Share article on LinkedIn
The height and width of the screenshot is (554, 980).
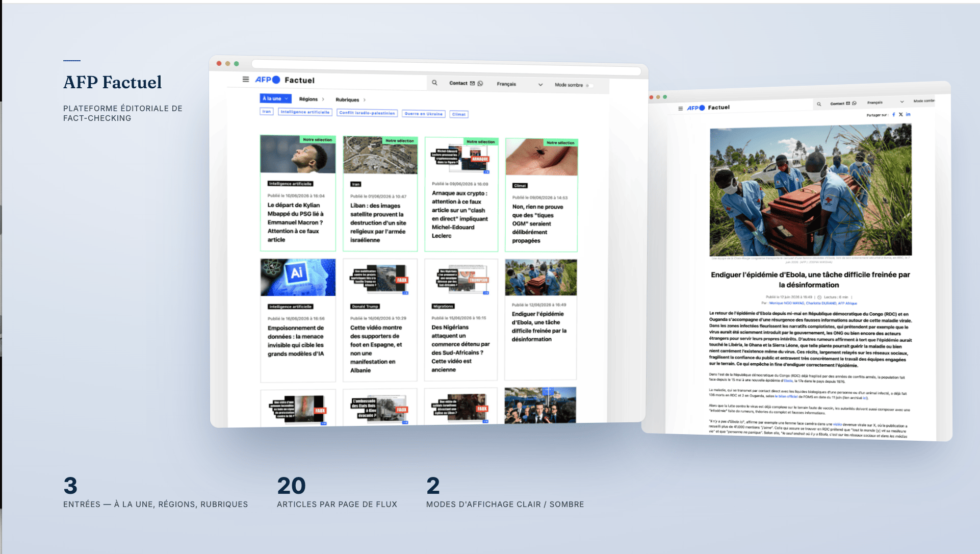(x=908, y=114)
